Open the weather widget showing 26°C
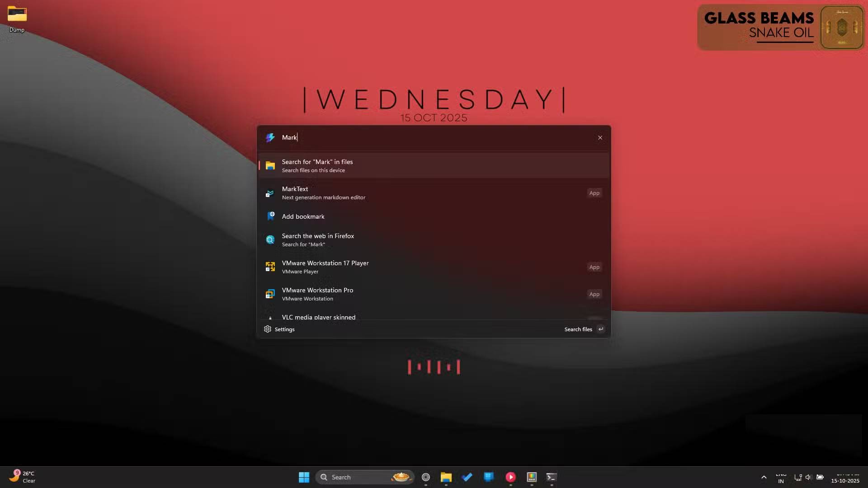This screenshot has width=868, height=488. pos(23,477)
